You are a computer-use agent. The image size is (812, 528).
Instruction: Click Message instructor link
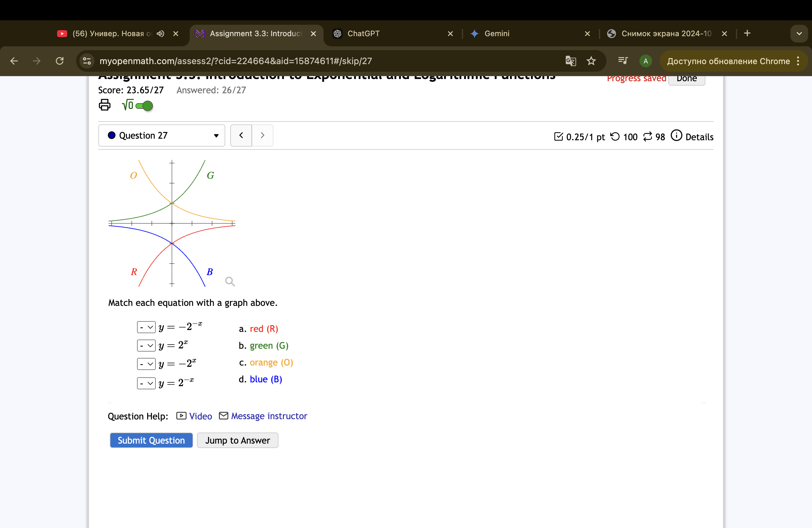click(x=263, y=416)
